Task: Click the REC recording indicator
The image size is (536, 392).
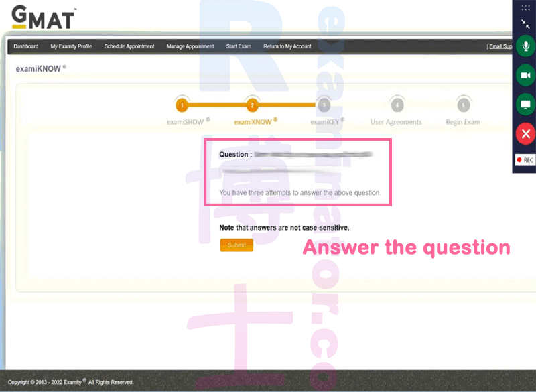Action: click(x=525, y=160)
